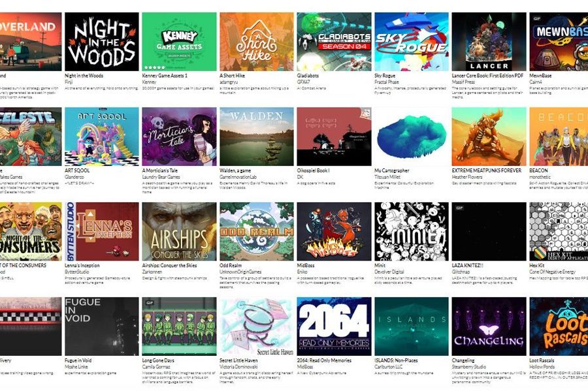Select the Changeling game cover

[x=489, y=326]
